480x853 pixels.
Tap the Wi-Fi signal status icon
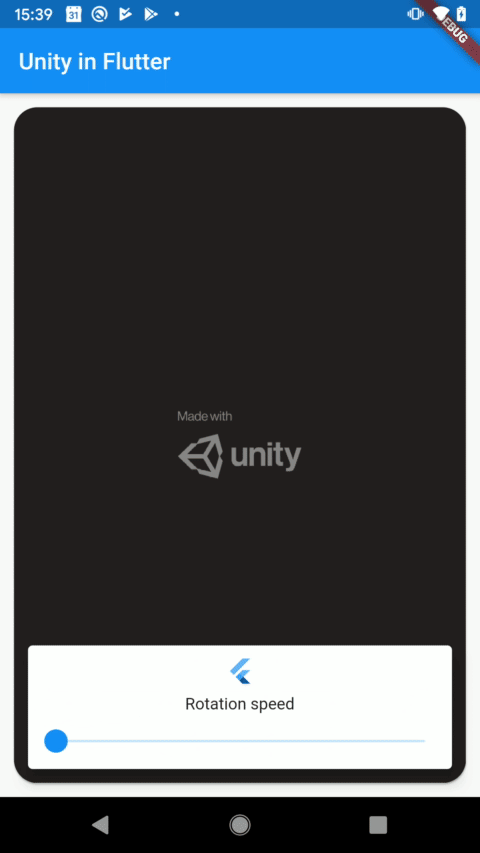click(x=441, y=14)
